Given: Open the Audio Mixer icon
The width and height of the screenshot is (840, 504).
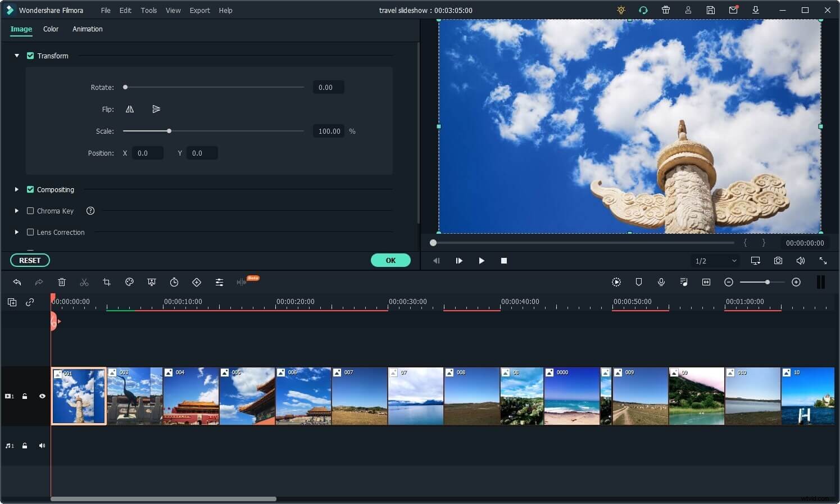Looking at the screenshot, I should click(x=684, y=282).
